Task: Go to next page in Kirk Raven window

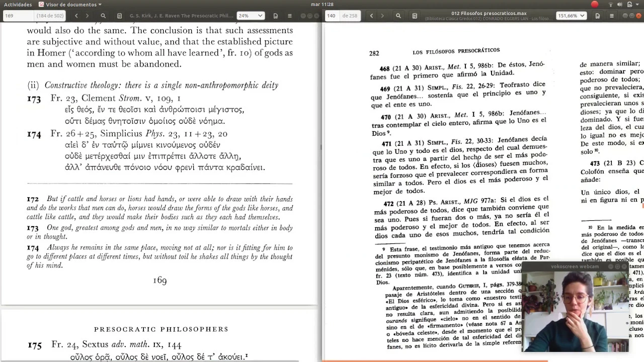Action: (x=87, y=16)
